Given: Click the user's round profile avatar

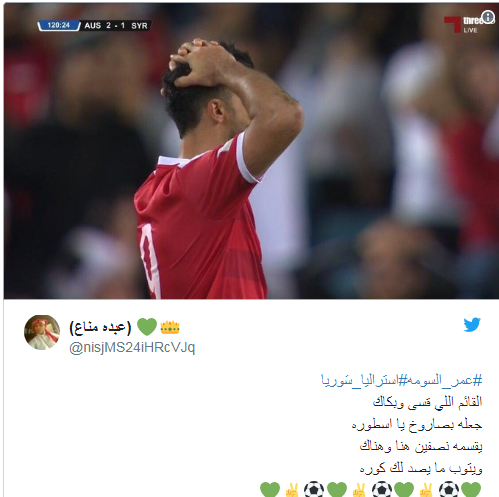Looking at the screenshot, I should click(x=42, y=332).
